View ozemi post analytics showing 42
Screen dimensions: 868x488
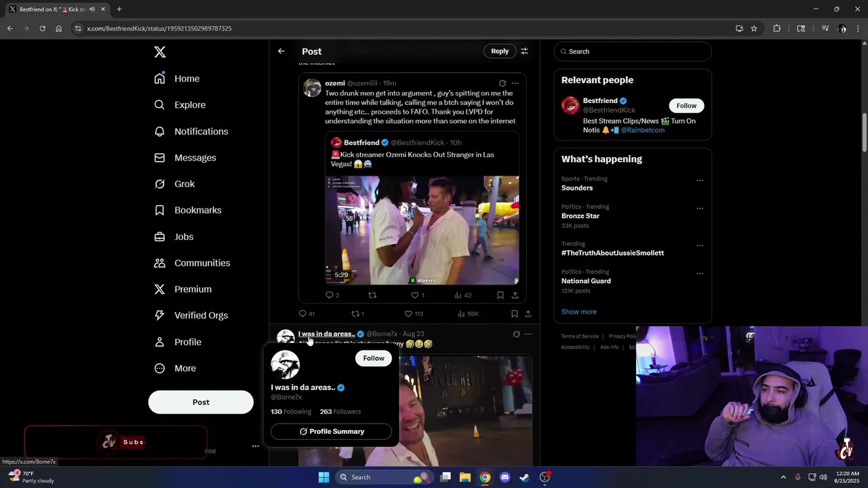[463, 296]
